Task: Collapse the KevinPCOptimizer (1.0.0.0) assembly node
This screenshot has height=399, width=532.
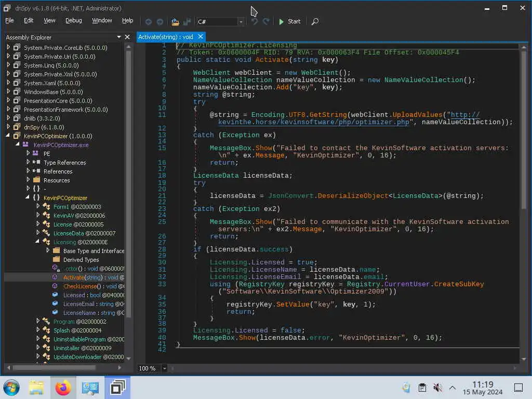Action: [x=8, y=136]
